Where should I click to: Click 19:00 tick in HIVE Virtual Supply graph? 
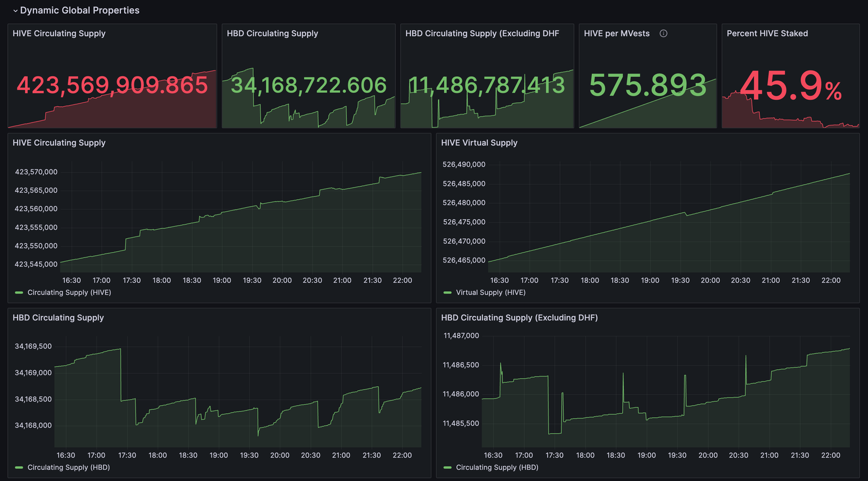[650, 280]
